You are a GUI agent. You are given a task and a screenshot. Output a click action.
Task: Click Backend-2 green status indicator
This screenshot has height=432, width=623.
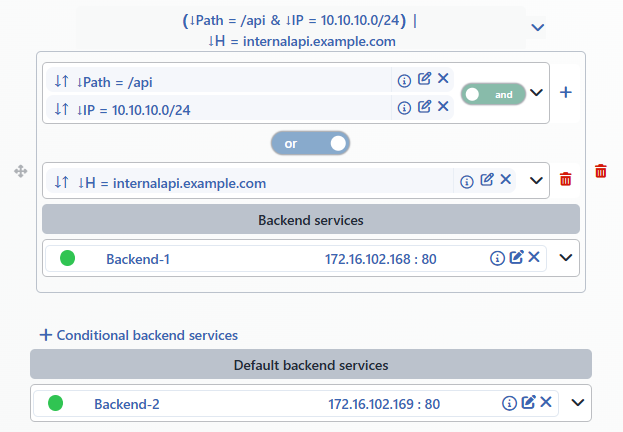(56, 403)
